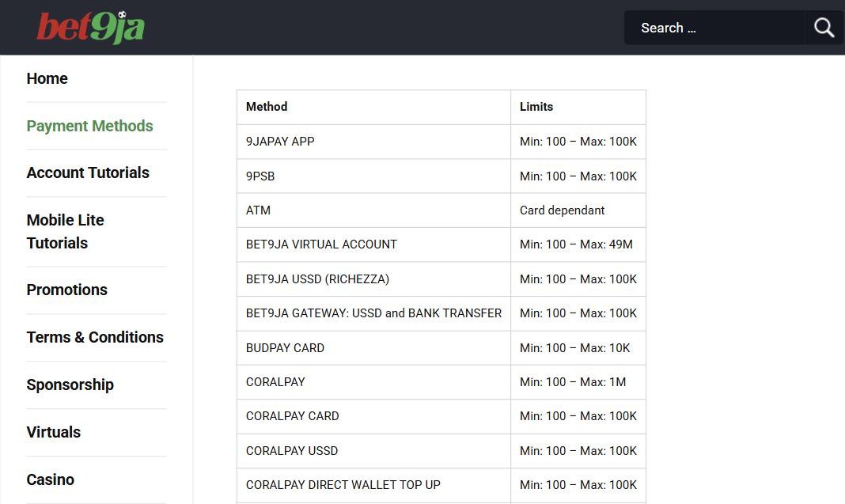This screenshot has width=845, height=504.
Task: Click the 9JAPAY APP limit value
Action: coord(578,142)
